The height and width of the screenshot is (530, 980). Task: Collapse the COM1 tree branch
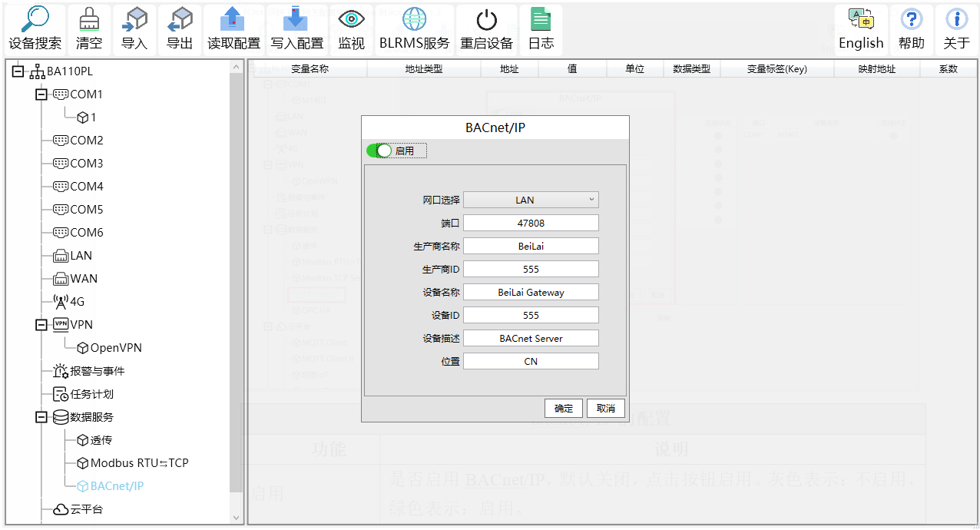tap(40, 94)
